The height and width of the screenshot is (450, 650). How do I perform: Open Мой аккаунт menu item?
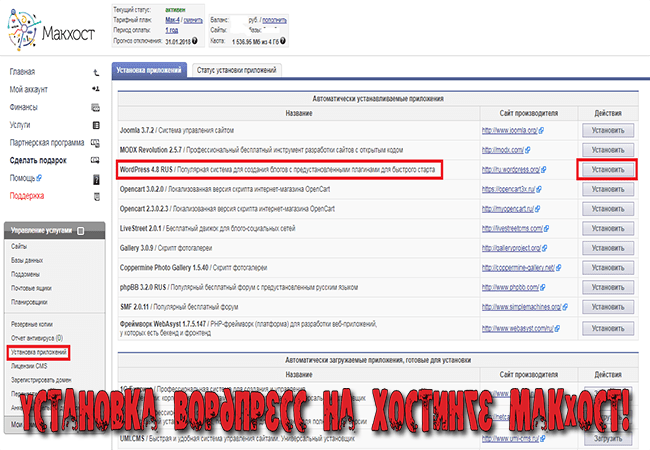[x=29, y=90]
